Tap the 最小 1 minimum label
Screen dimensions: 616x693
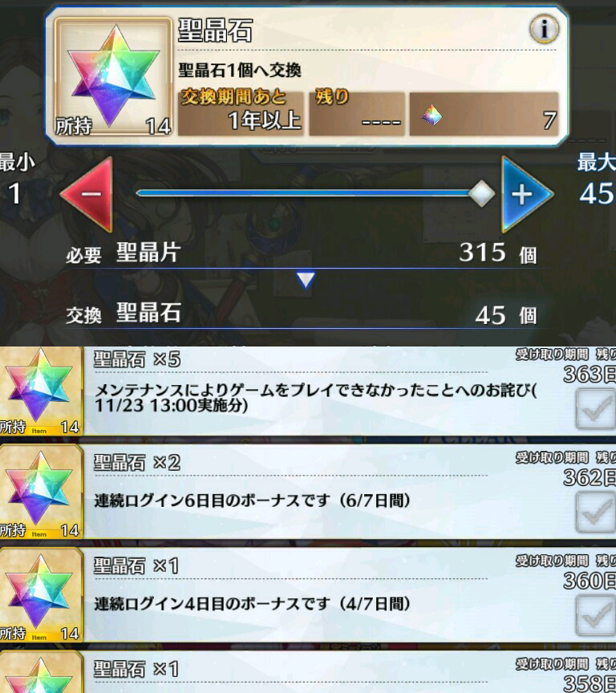coord(17,180)
